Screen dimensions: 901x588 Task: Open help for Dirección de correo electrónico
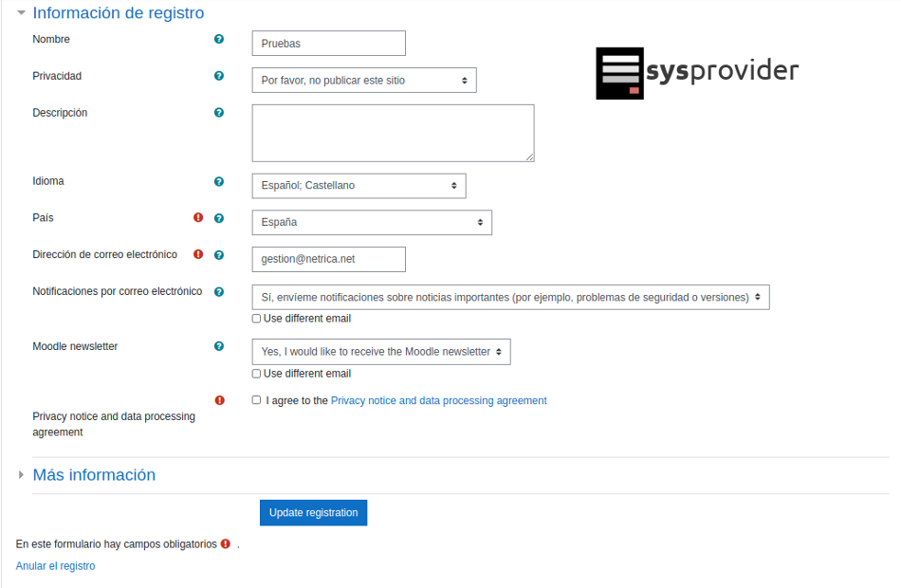(219, 255)
